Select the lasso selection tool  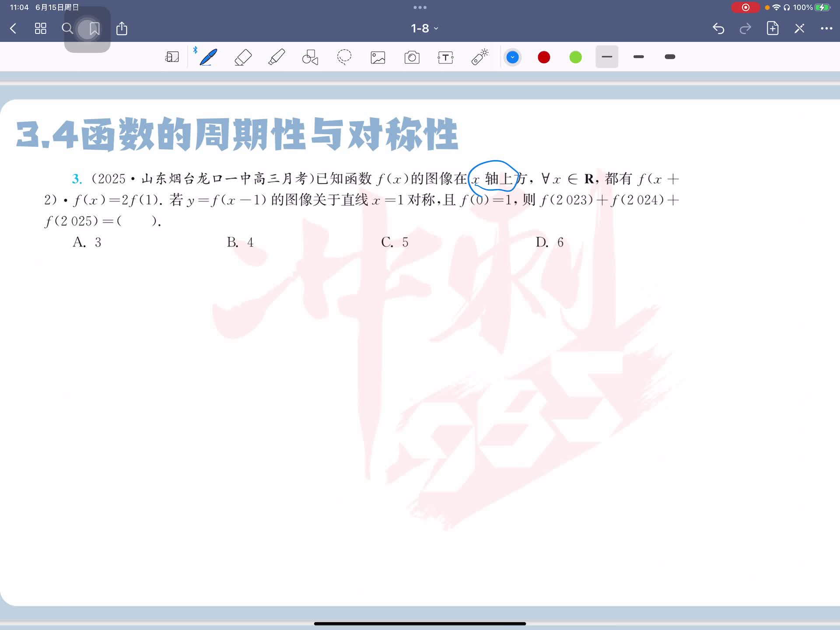[x=344, y=57]
